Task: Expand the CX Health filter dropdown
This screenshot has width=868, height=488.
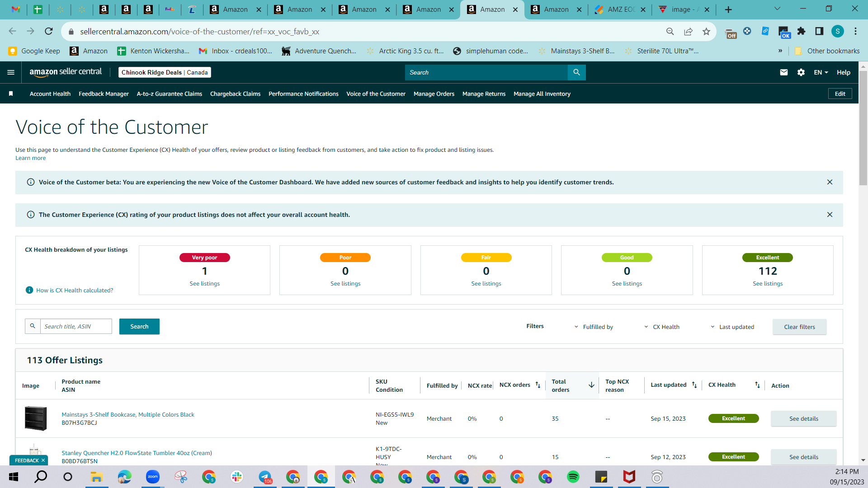Action: 662,327
